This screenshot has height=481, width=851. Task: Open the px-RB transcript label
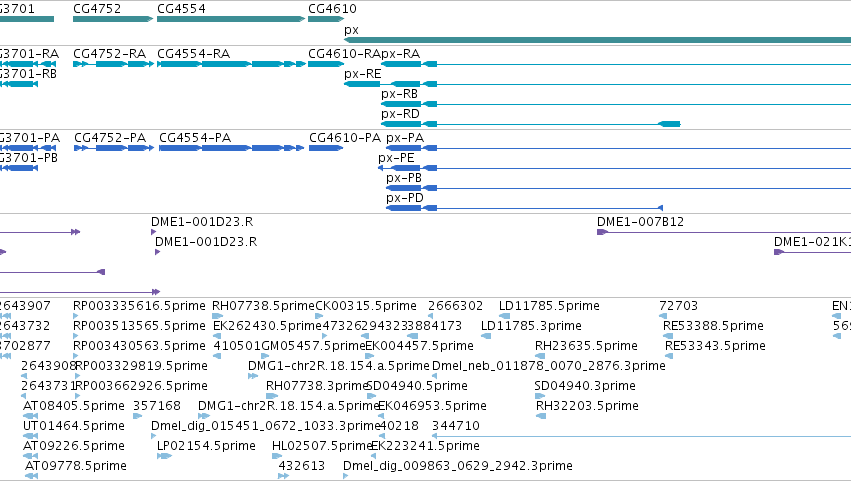pyautogui.click(x=399, y=94)
